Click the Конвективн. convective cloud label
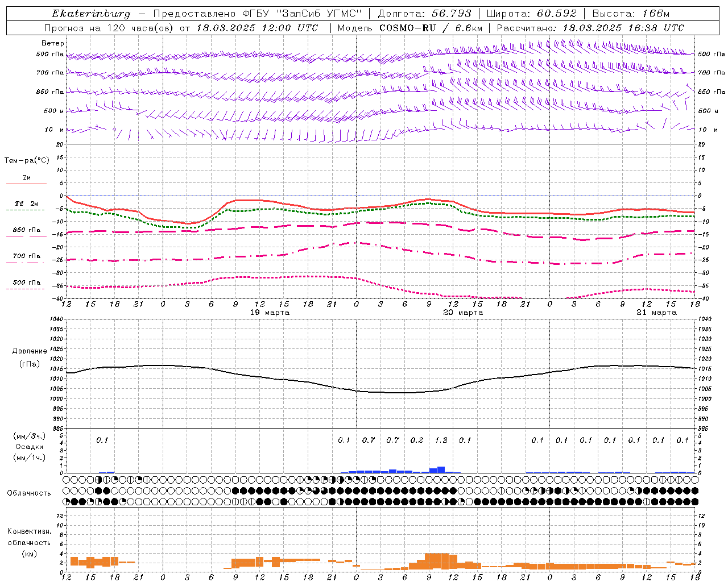The height and width of the screenshot is (582, 728). tap(29, 531)
